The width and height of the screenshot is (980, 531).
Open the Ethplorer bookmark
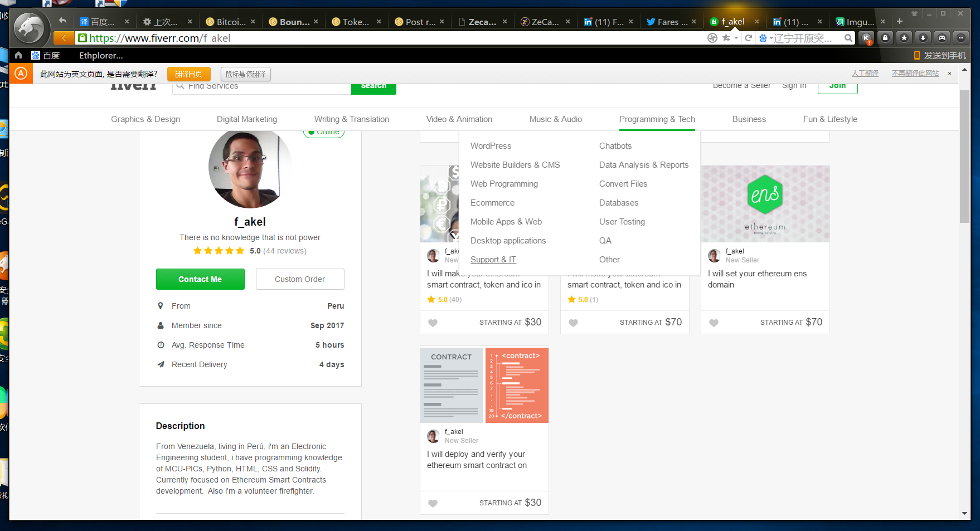pos(101,55)
